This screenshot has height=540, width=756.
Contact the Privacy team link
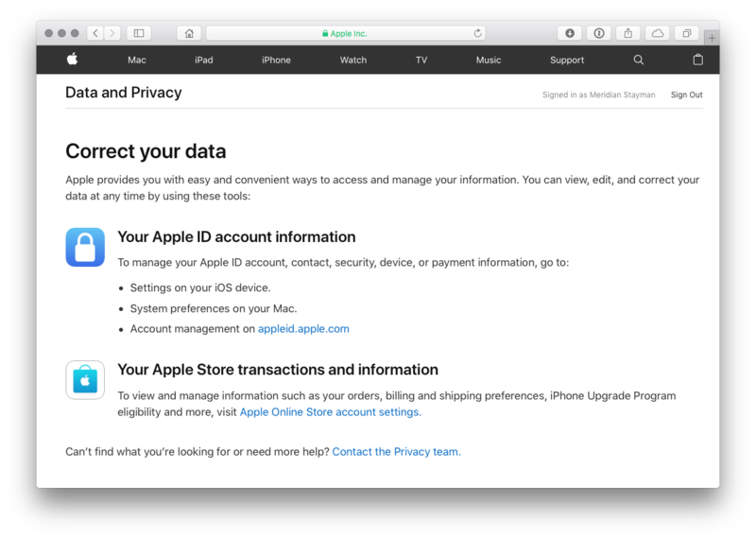pos(396,452)
